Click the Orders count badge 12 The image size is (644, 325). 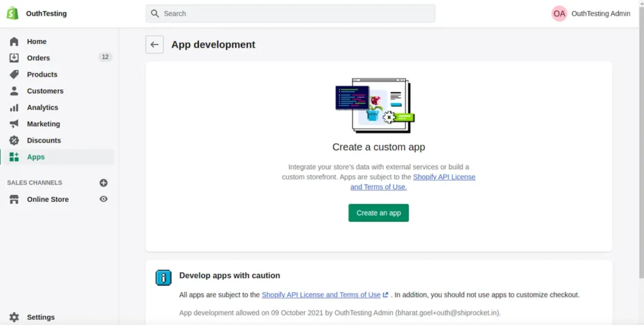(105, 57)
